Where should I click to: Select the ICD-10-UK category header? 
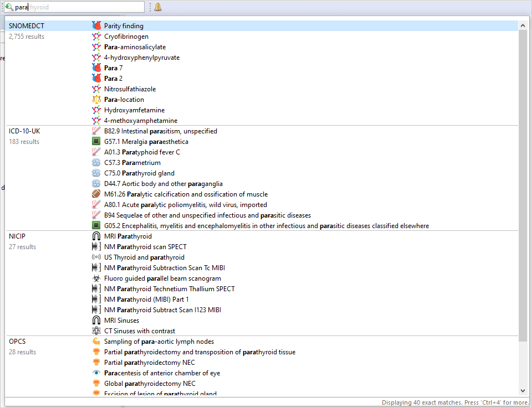24,131
